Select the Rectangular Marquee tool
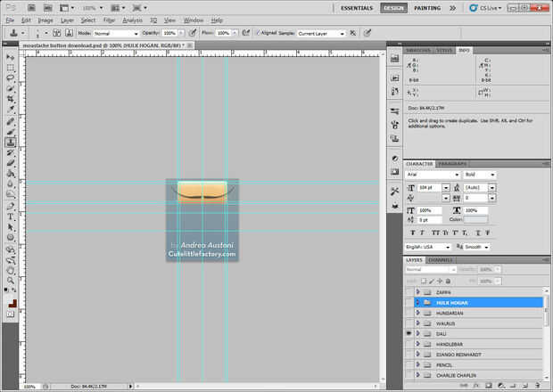This screenshot has width=553, height=392. pos(10,68)
